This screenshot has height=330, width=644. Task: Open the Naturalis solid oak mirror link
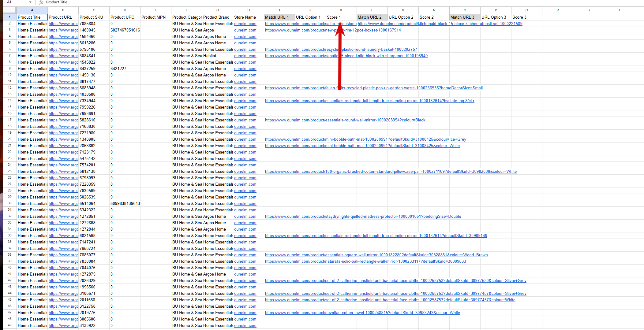365,261
